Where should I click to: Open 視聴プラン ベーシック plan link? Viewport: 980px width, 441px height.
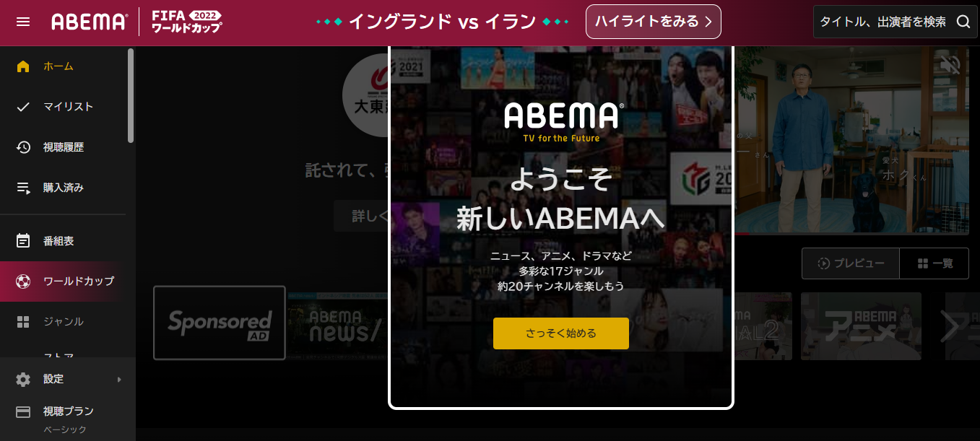68,419
